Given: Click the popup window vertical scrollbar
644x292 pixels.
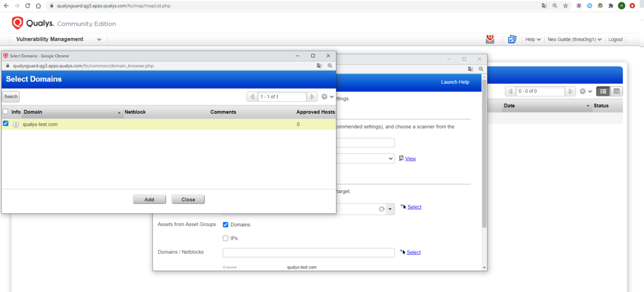Looking at the screenshot, I should [485, 153].
